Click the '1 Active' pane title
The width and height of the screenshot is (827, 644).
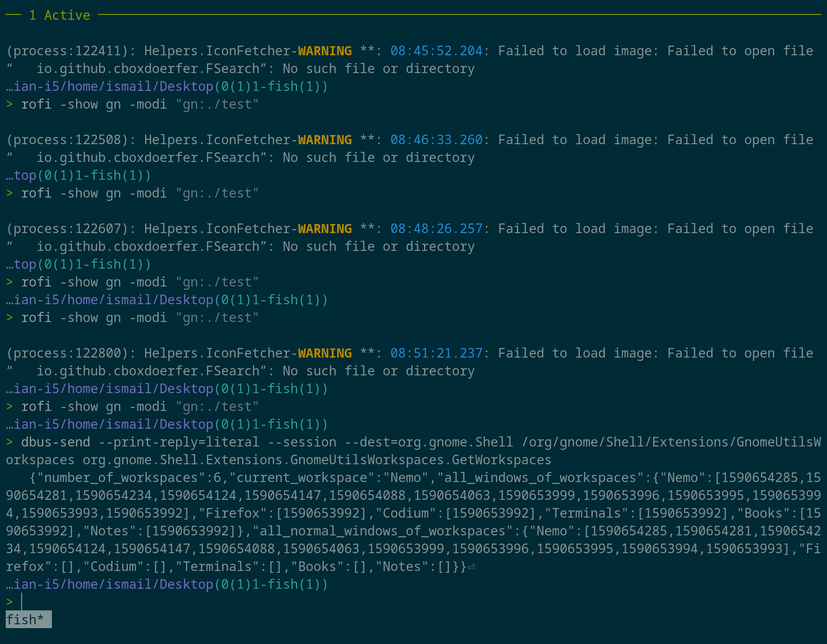59,15
